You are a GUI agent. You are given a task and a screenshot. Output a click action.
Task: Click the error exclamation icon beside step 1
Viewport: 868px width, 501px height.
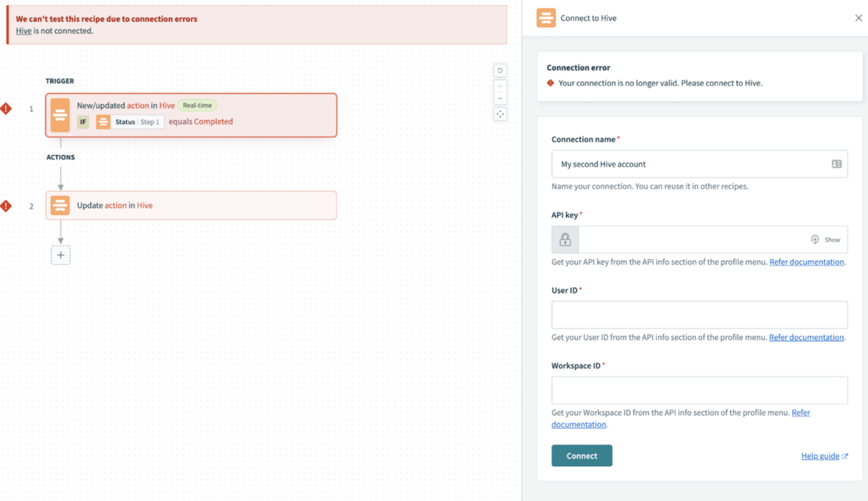pos(7,109)
